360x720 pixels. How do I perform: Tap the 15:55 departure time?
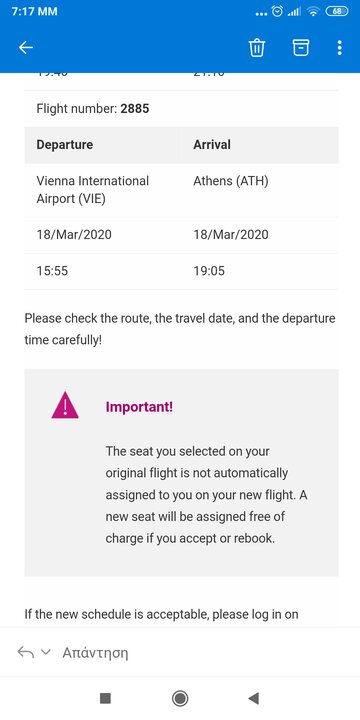(52, 271)
